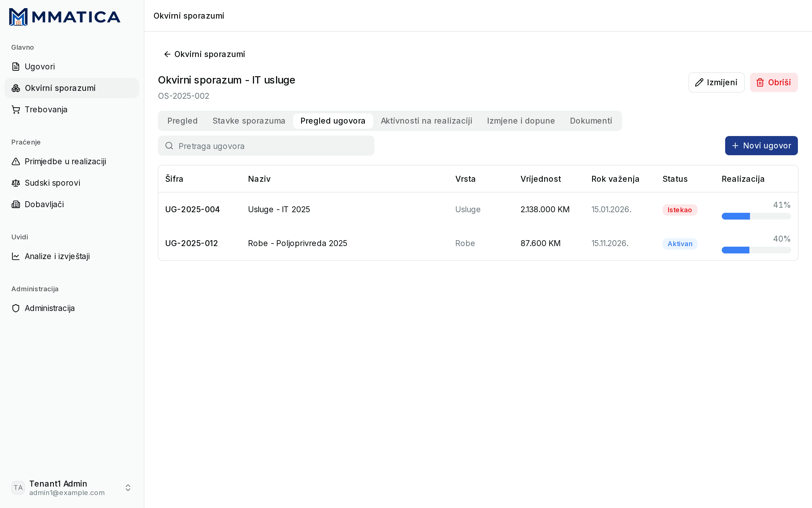Click the red Obriši button

point(774,82)
